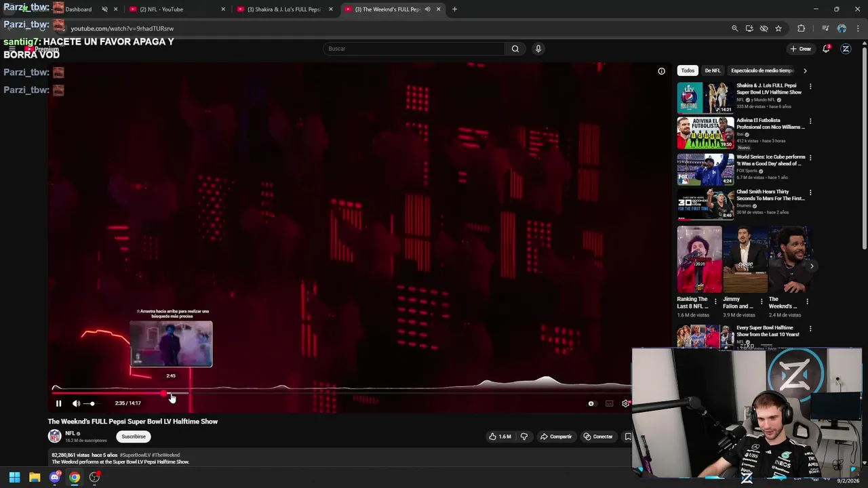Adjust the video volume slider
The image size is (868, 488).
coord(92,403)
